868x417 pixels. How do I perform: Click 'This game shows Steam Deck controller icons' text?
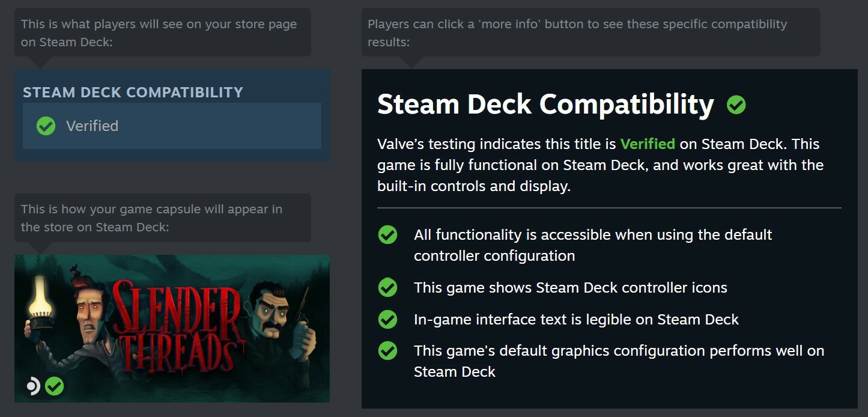[x=571, y=288]
